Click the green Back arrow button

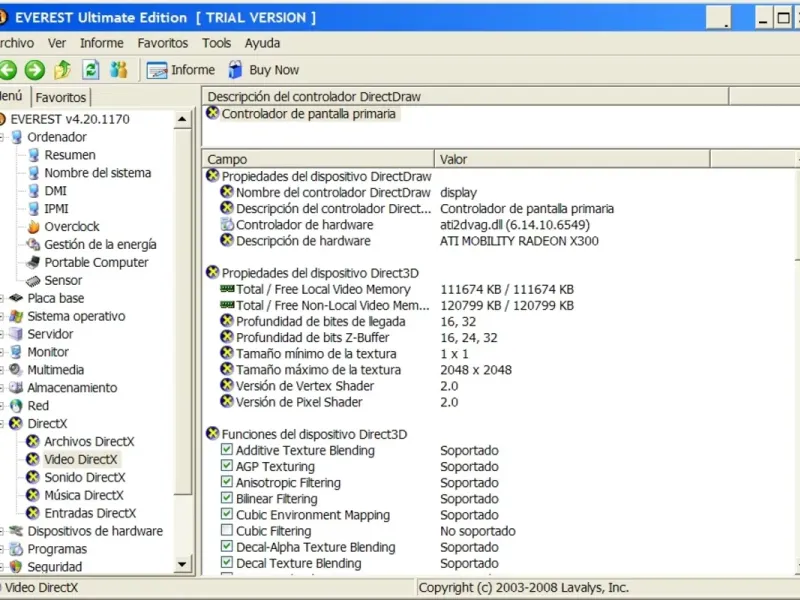pyautogui.click(x=8, y=70)
